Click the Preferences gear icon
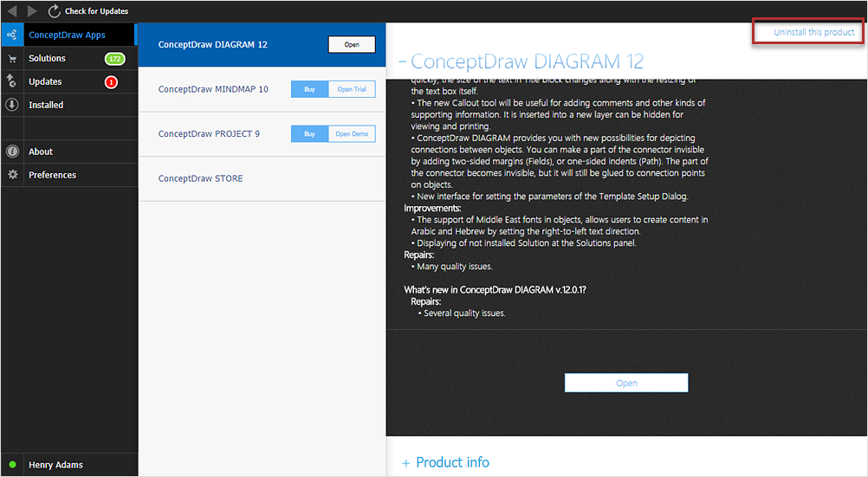 (12, 174)
